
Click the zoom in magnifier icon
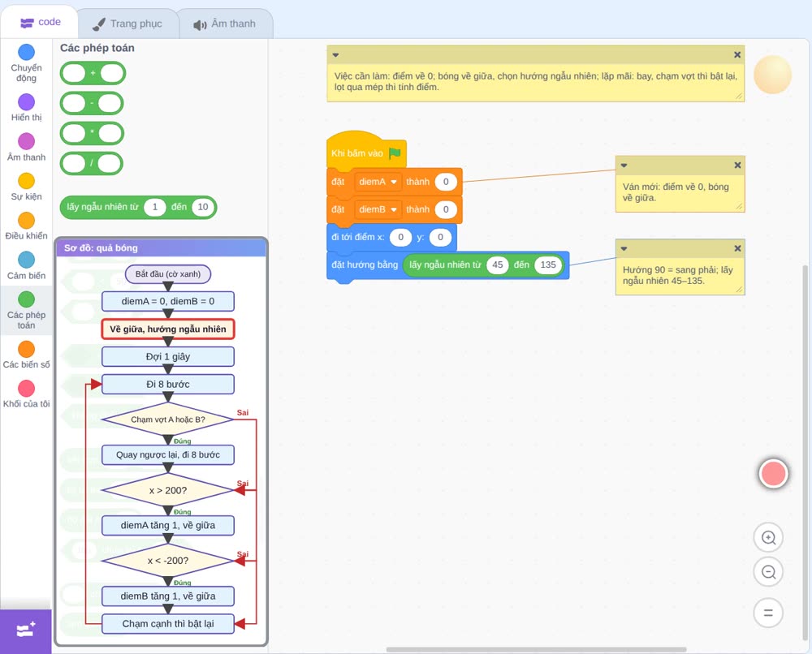[x=768, y=538]
